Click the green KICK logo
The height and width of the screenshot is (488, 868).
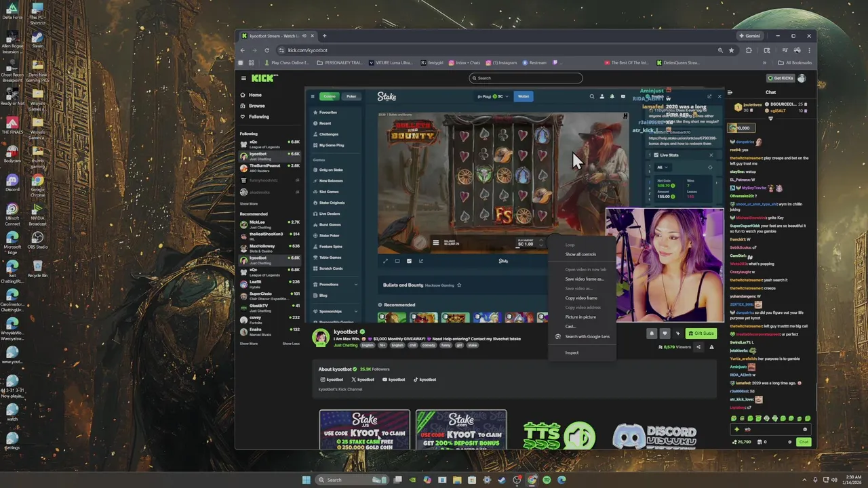[x=264, y=78]
